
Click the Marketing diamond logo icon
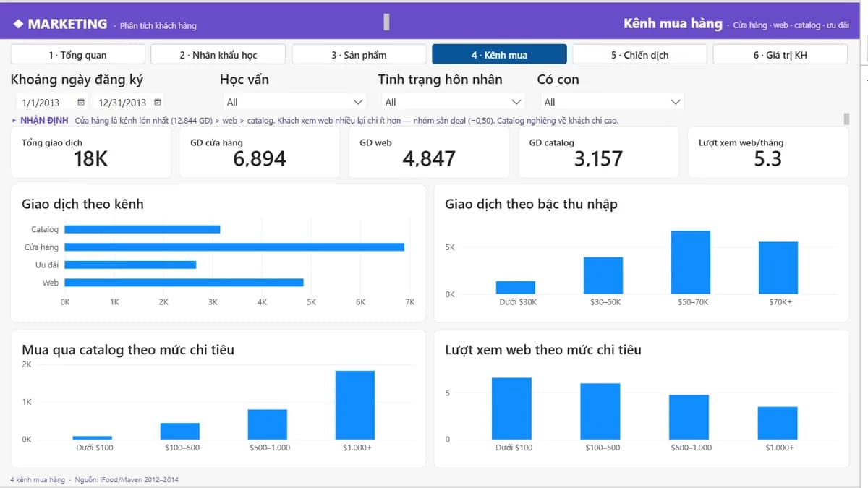pos(19,24)
